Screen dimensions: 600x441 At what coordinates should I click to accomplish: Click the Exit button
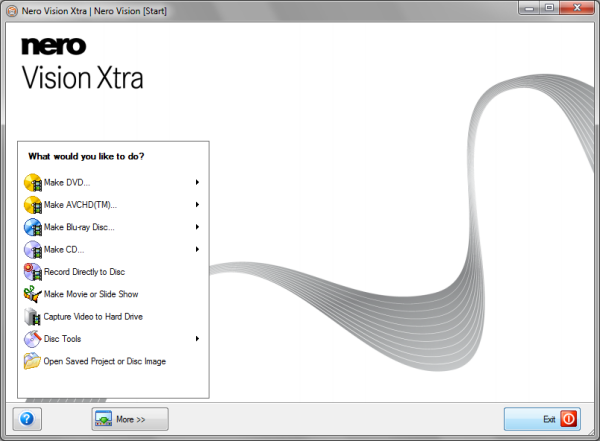pyautogui.click(x=541, y=418)
